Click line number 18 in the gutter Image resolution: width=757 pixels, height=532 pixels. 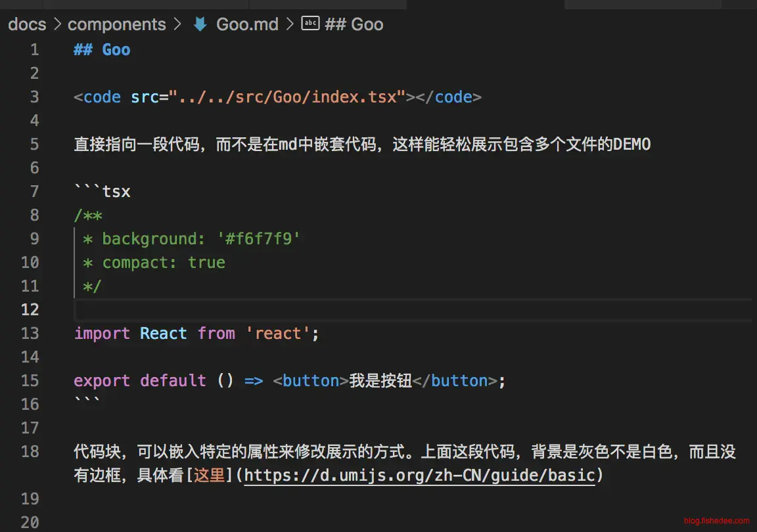point(30,451)
